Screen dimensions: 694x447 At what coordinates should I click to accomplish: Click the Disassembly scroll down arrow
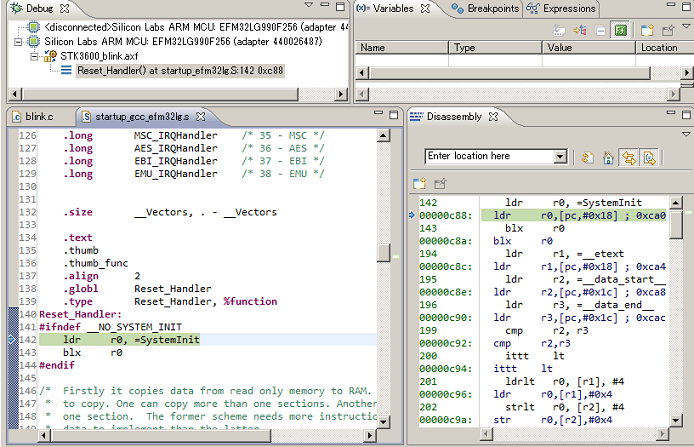tap(675, 420)
